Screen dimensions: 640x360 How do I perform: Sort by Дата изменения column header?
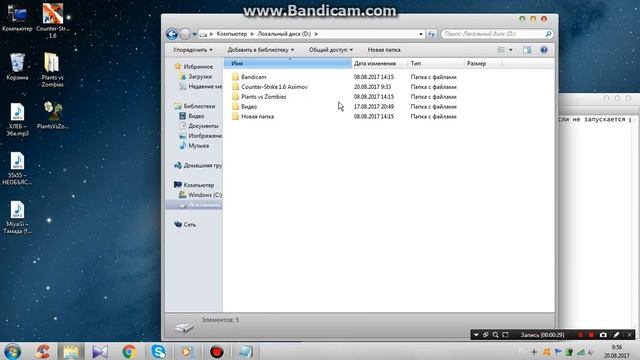click(x=379, y=63)
